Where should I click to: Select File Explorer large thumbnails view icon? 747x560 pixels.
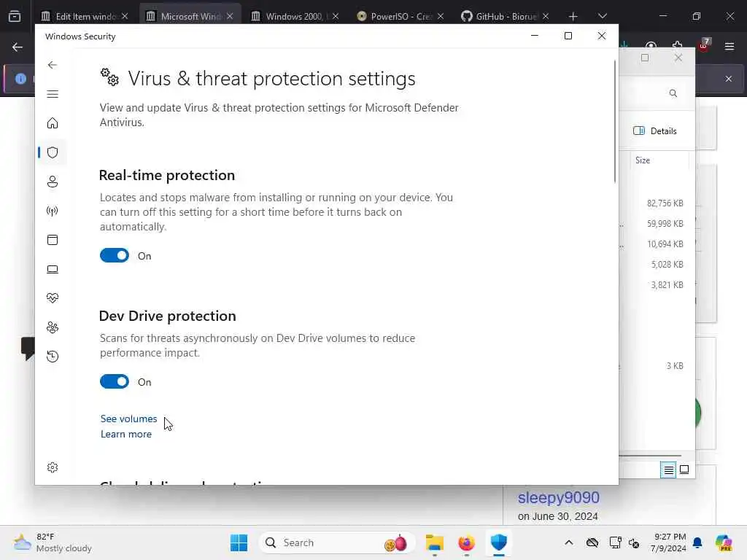pyautogui.click(x=684, y=470)
